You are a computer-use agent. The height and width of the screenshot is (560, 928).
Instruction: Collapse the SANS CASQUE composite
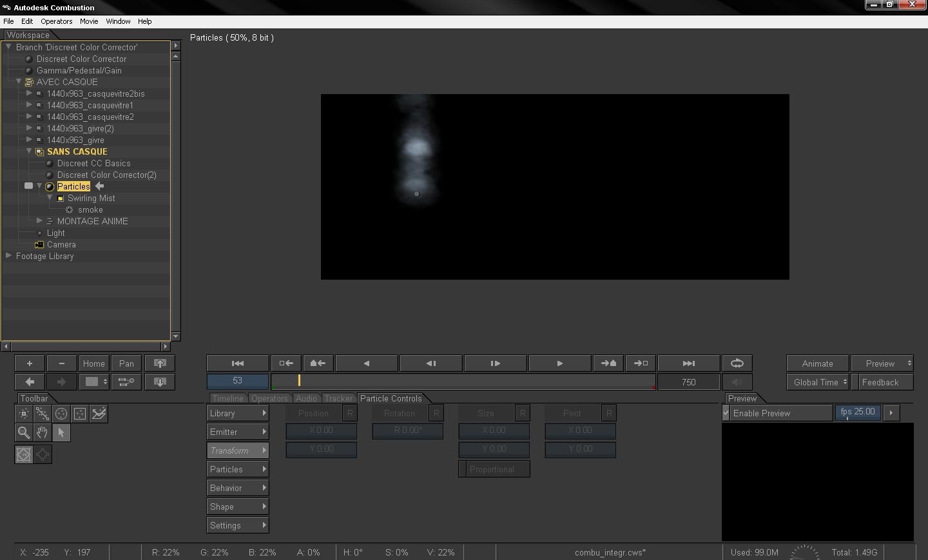[29, 151]
